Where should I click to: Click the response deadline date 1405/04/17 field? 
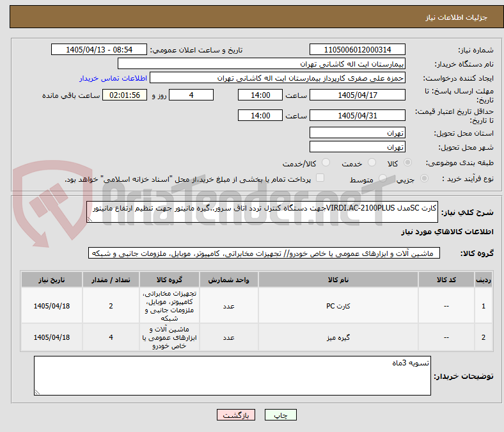point(357,95)
